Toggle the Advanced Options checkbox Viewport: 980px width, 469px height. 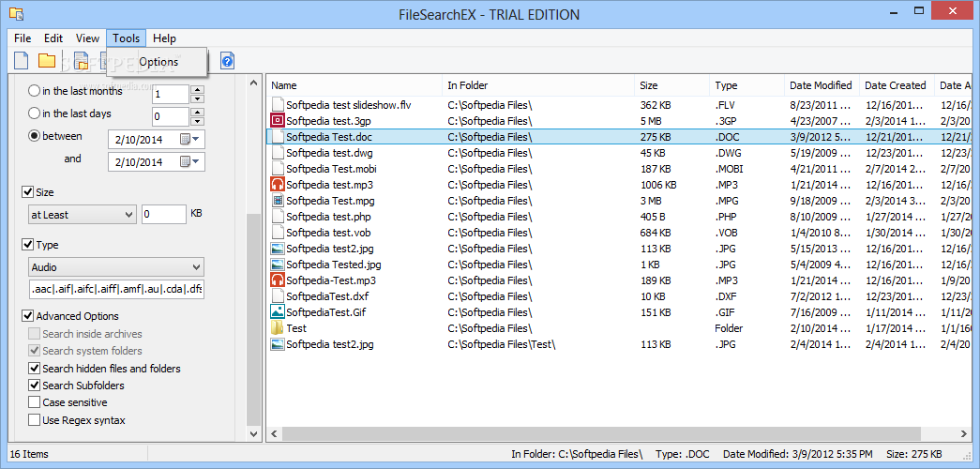[x=27, y=316]
